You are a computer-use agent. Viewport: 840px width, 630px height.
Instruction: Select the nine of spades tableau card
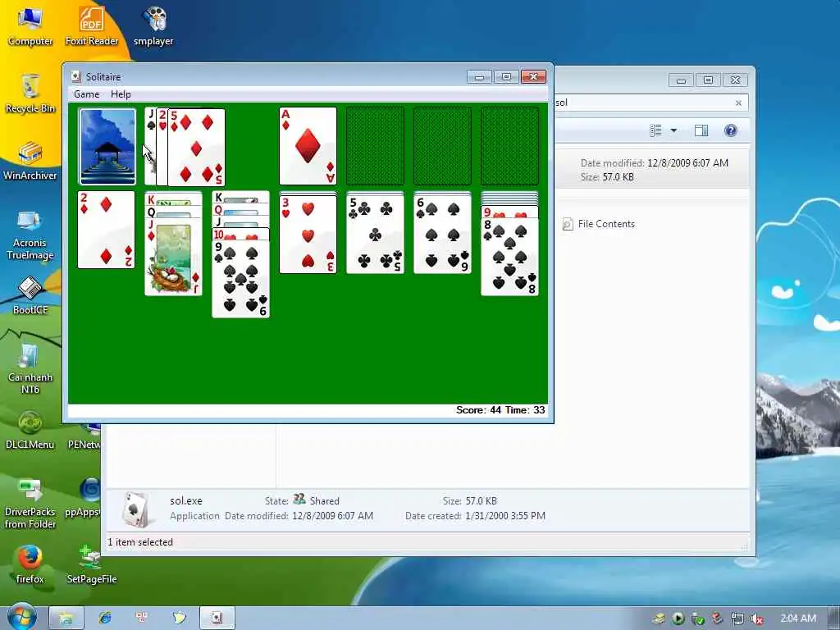240,279
